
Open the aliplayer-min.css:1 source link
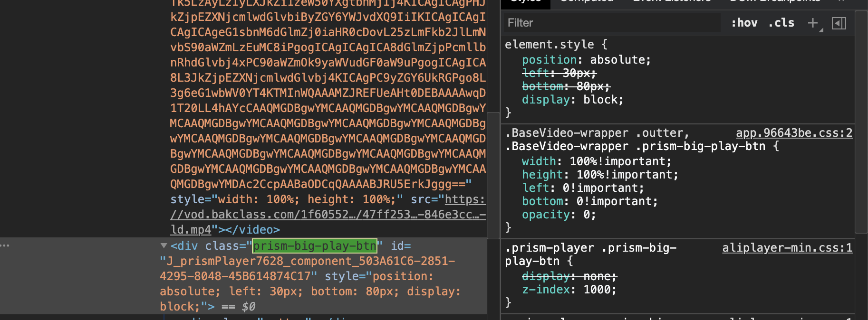pyautogui.click(x=787, y=248)
